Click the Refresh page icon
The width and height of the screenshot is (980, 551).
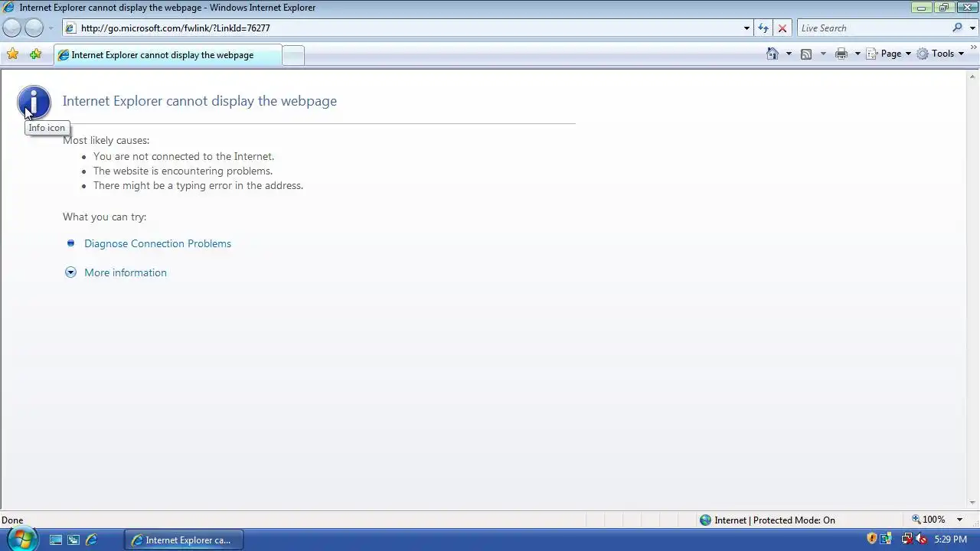[763, 28]
